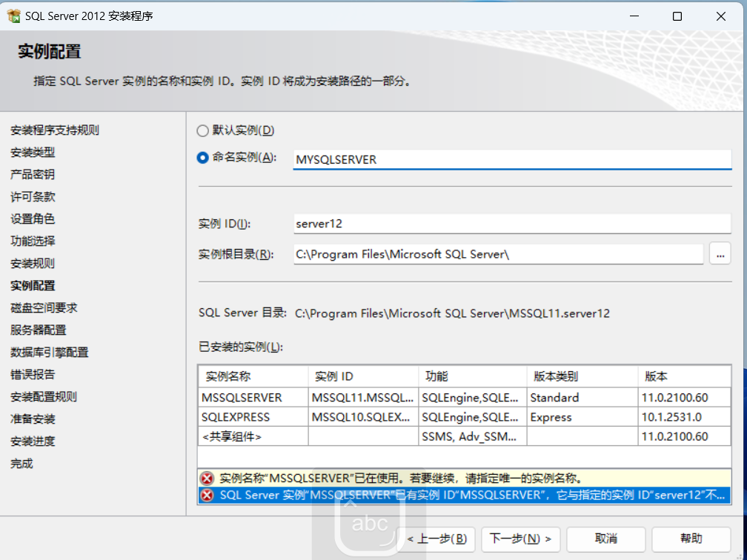Click MSSQL11.MSSQL... instance ID cell
Screen dimensions: 747x560
[363, 398]
